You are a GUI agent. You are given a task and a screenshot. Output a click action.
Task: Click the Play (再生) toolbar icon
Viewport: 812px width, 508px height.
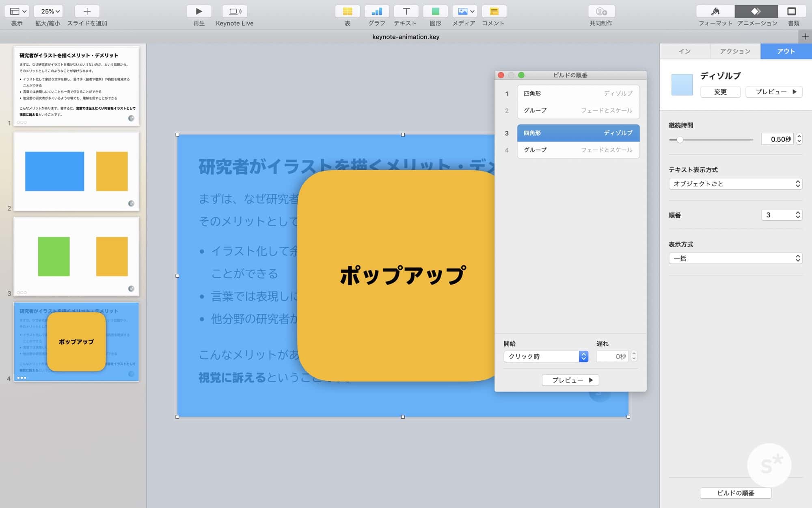coord(199,11)
